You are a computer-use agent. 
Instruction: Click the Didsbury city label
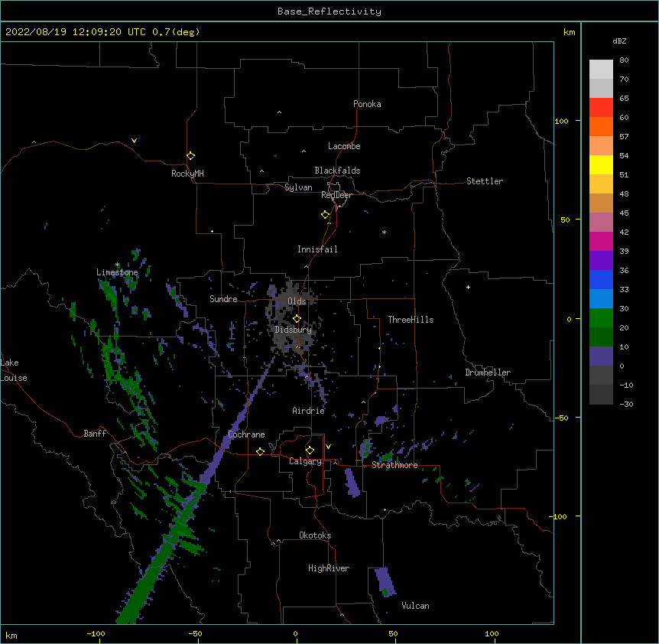coord(294,330)
